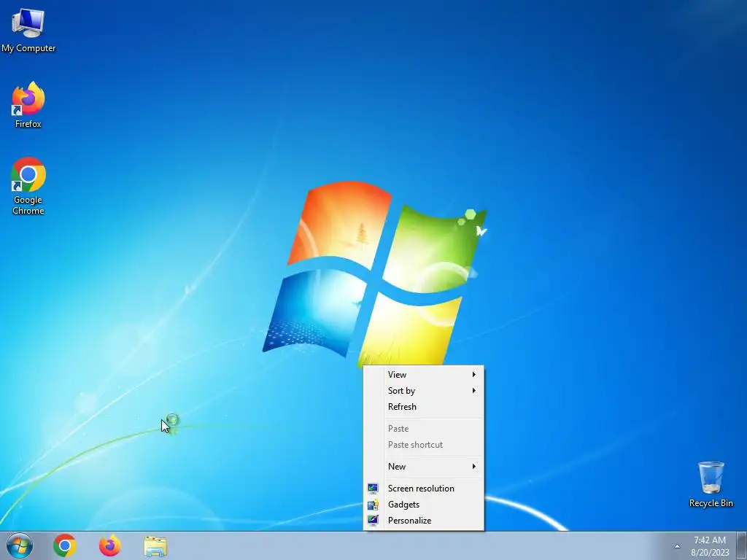The height and width of the screenshot is (560, 747).
Task: Launch Chrome from the taskbar
Action: pos(65,545)
